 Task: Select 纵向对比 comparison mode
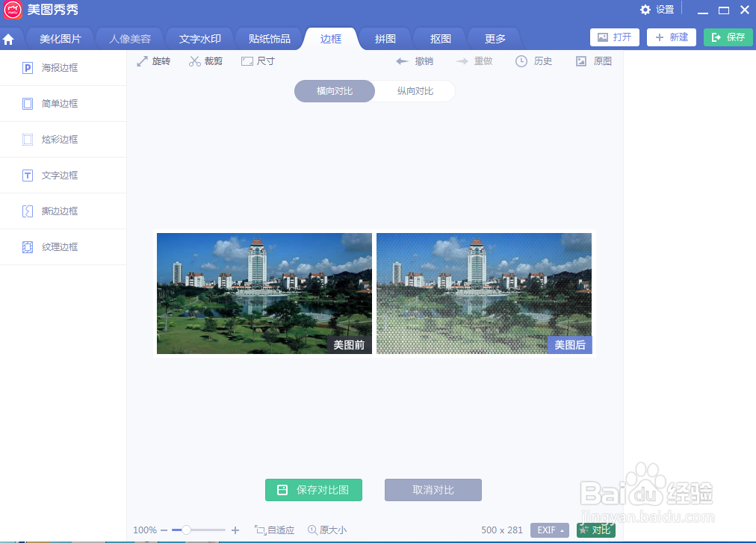[415, 91]
